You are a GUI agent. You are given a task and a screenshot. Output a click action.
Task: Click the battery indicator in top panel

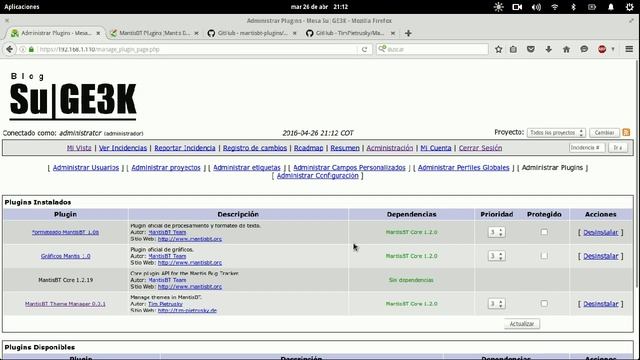(x=592, y=7)
